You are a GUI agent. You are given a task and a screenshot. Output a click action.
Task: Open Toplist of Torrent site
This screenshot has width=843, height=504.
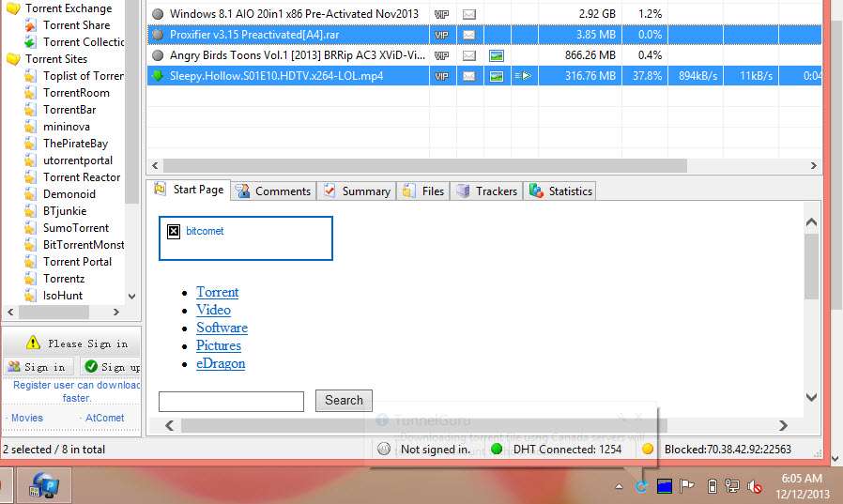tap(84, 76)
